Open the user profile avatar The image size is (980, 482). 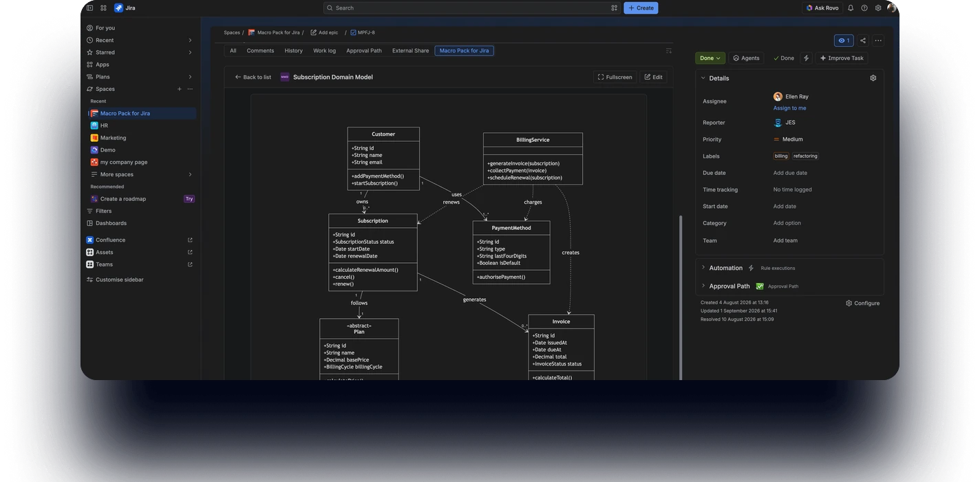[892, 8]
